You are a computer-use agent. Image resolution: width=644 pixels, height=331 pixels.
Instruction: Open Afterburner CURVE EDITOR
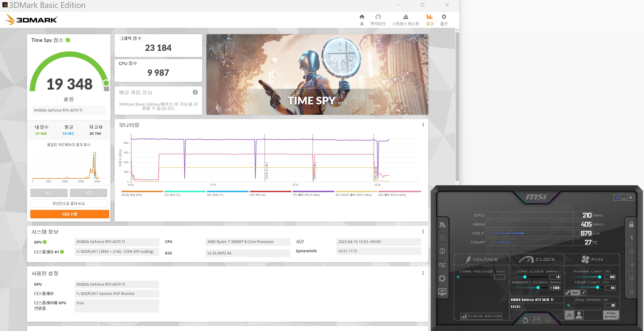coord(481,316)
